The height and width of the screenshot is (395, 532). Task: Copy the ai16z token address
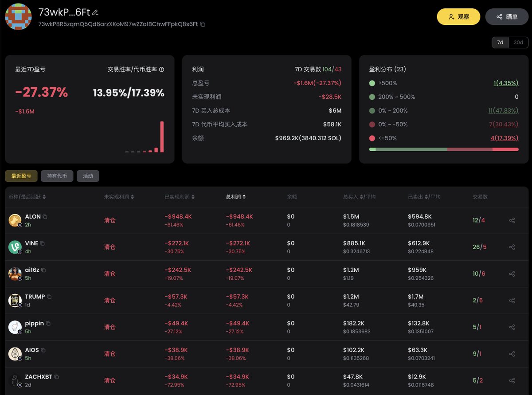(43, 270)
